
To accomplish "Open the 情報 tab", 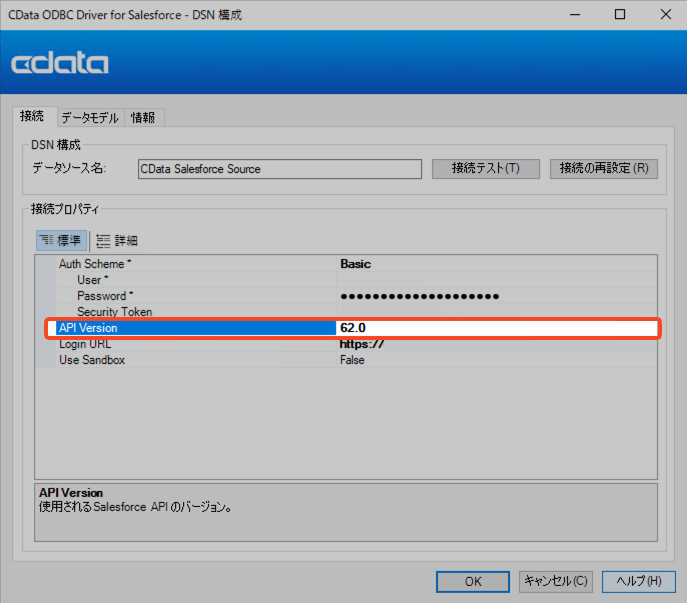I will coord(143,118).
